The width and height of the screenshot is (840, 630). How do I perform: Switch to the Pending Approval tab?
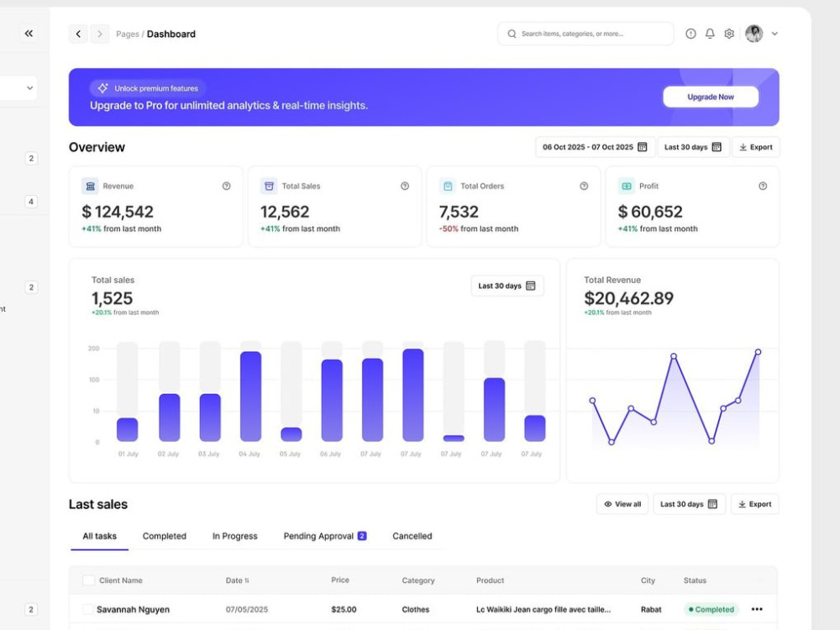click(324, 536)
